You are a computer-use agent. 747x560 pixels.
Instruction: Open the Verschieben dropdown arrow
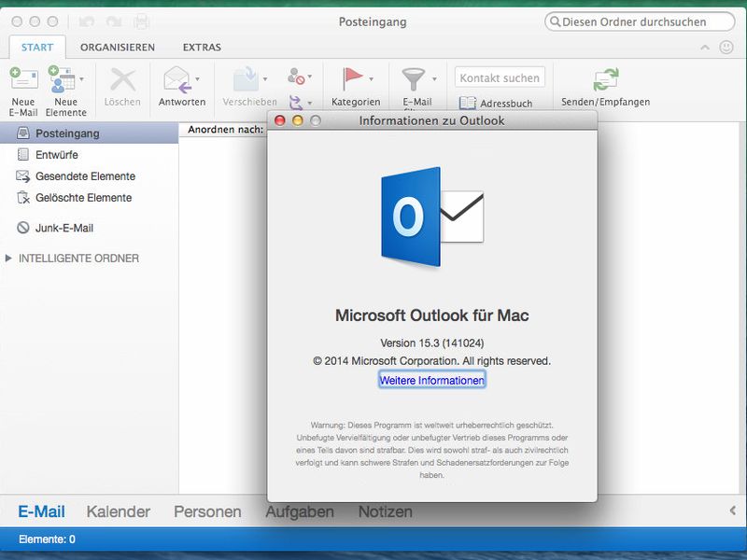pyautogui.click(x=265, y=79)
